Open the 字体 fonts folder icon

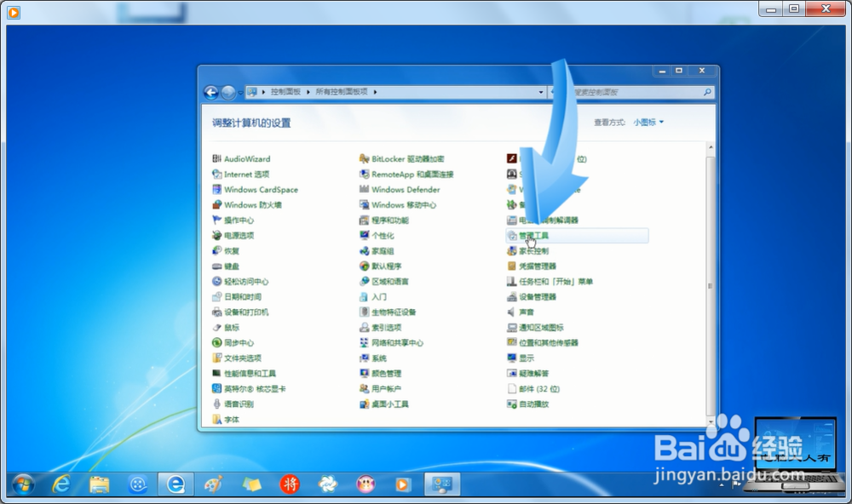tap(216, 419)
